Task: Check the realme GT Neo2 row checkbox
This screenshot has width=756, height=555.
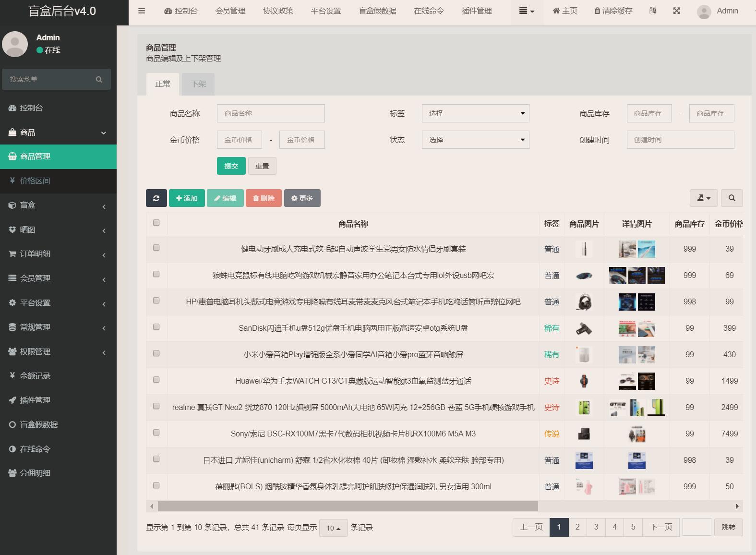Action: click(156, 406)
